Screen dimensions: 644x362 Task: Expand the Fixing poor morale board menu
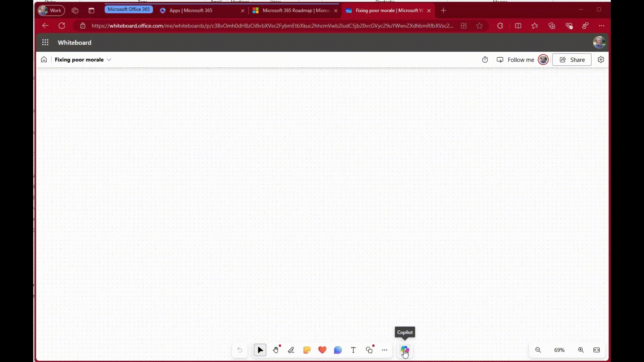click(109, 60)
